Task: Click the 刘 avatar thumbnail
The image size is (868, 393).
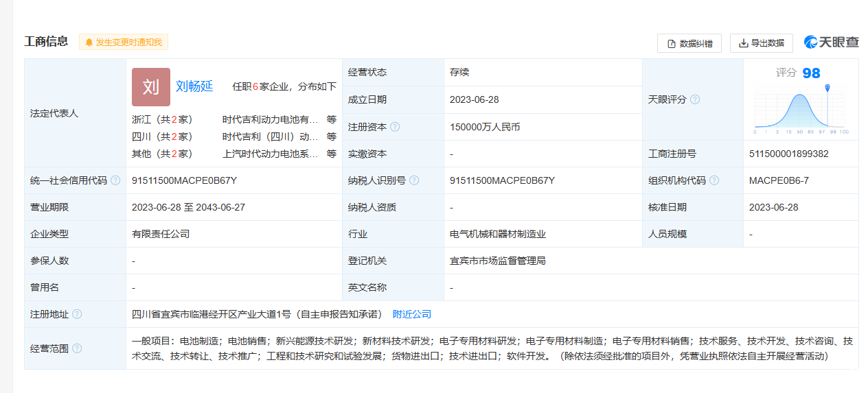Action: coord(150,86)
